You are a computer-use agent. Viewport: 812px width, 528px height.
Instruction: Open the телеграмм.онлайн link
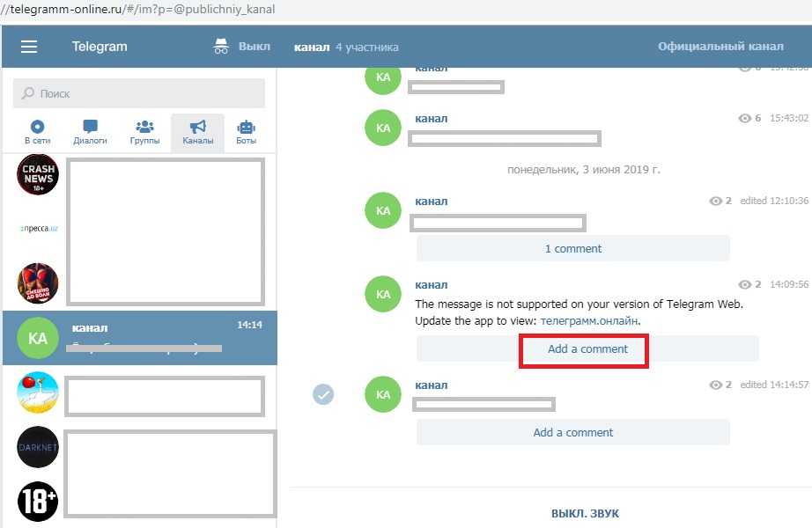589,321
